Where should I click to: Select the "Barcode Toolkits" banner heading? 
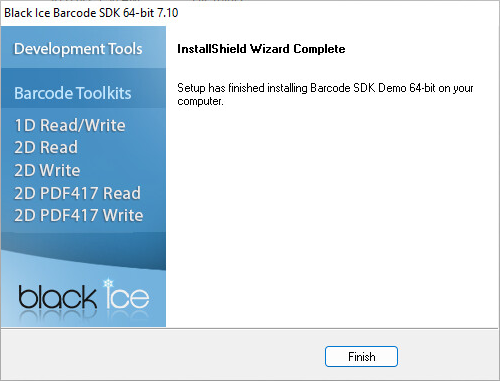point(73,93)
